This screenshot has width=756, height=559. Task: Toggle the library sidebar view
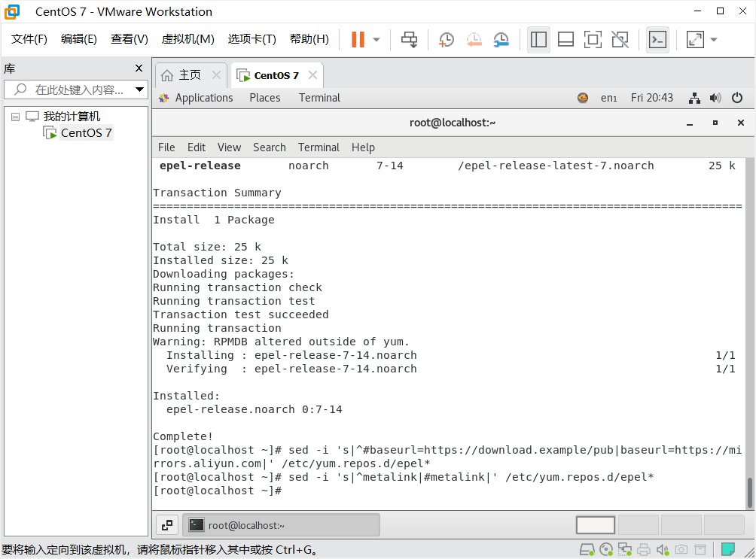538,40
